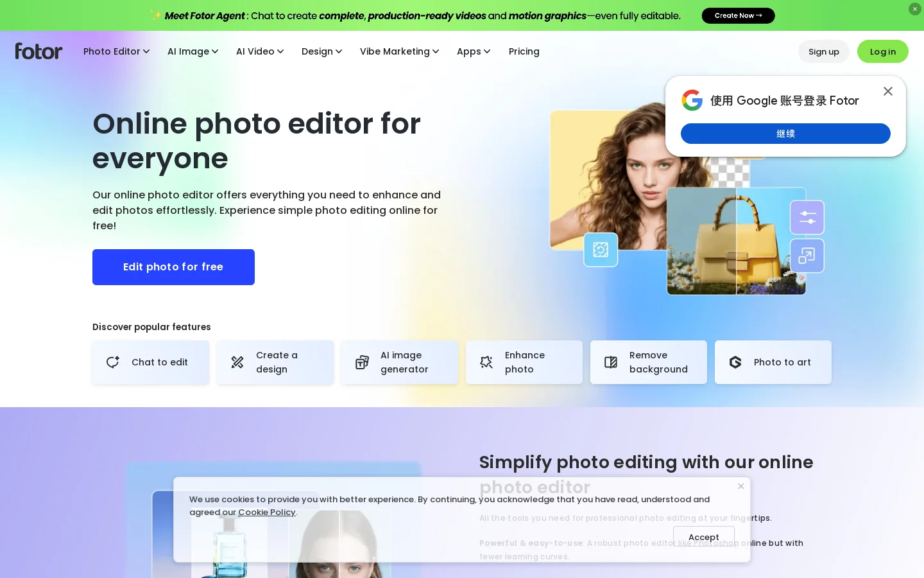Viewport: 924px width, 578px height.
Task: Close the cookie notice
Action: pyautogui.click(x=741, y=486)
